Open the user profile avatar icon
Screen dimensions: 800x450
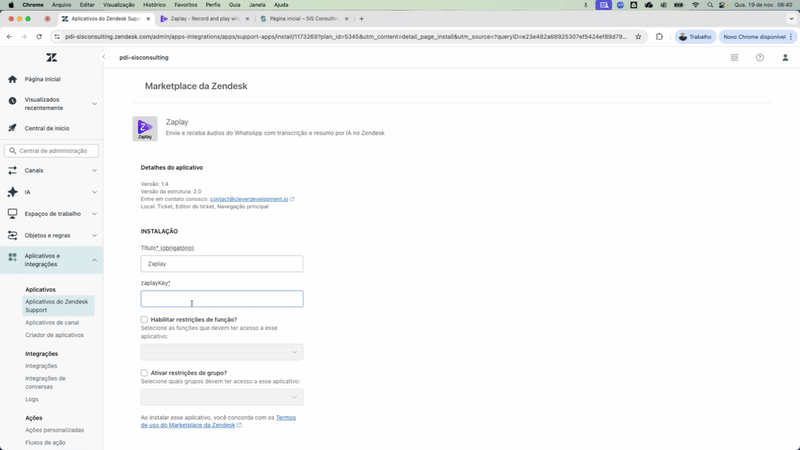[785, 58]
